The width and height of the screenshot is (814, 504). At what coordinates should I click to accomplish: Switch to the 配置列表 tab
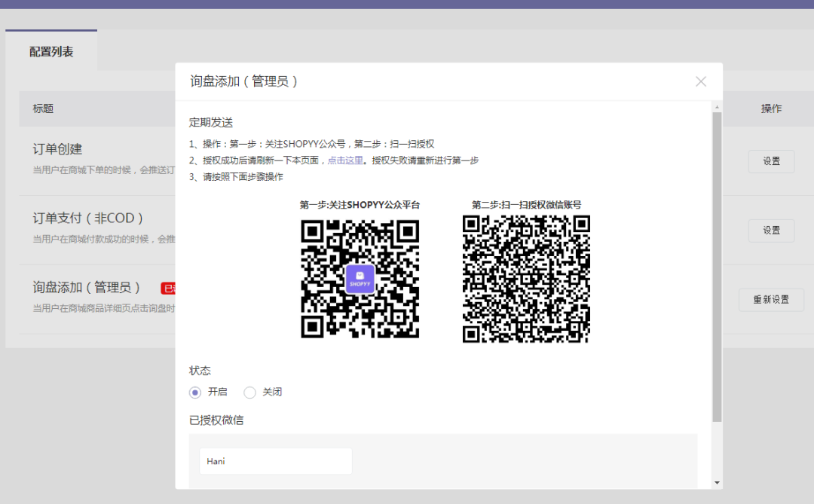(x=51, y=52)
